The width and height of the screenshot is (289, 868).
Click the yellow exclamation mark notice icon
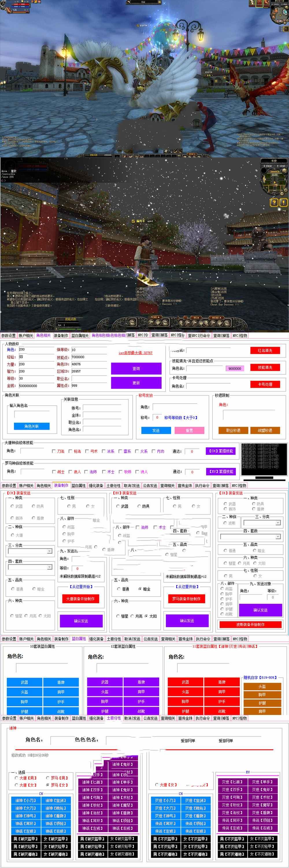283,202
